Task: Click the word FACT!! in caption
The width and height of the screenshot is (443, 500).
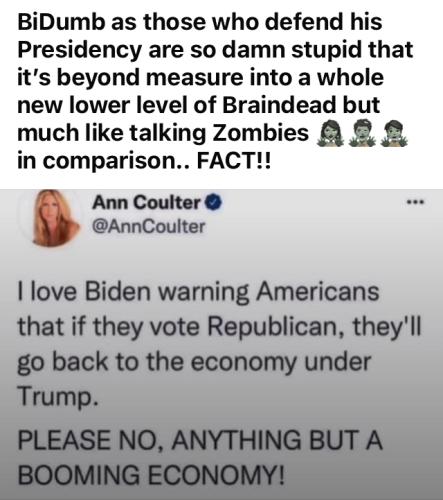Action: (234, 161)
